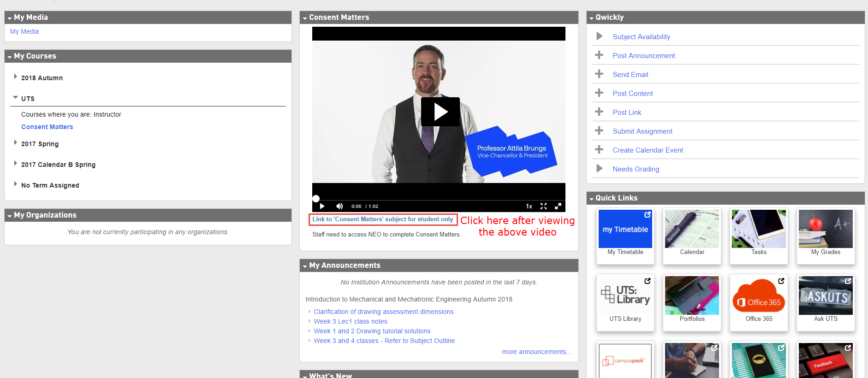Click the plus icon beside Send Email
Image resolution: width=868 pixels, height=378 pixels.
coord(599,74)
